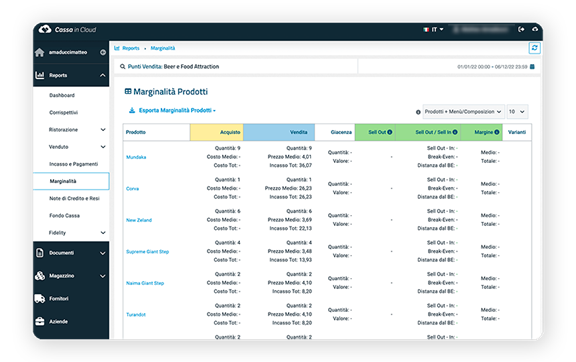
Task: Click the home icon beside amaduccimatteo
Action: [x=39, y=52]
